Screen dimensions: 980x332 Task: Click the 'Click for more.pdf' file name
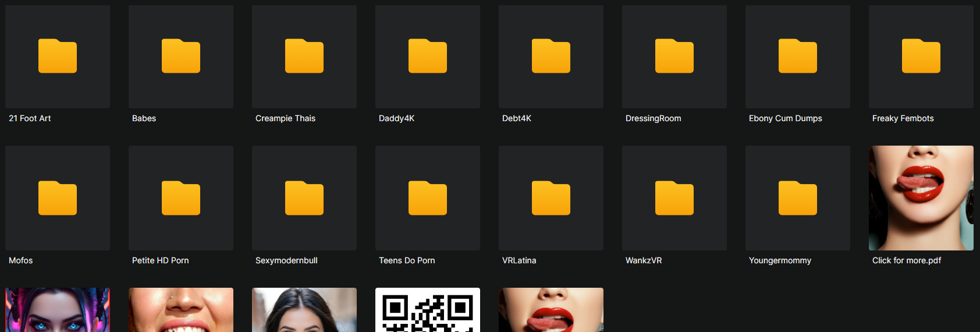[x=906, y=260]
